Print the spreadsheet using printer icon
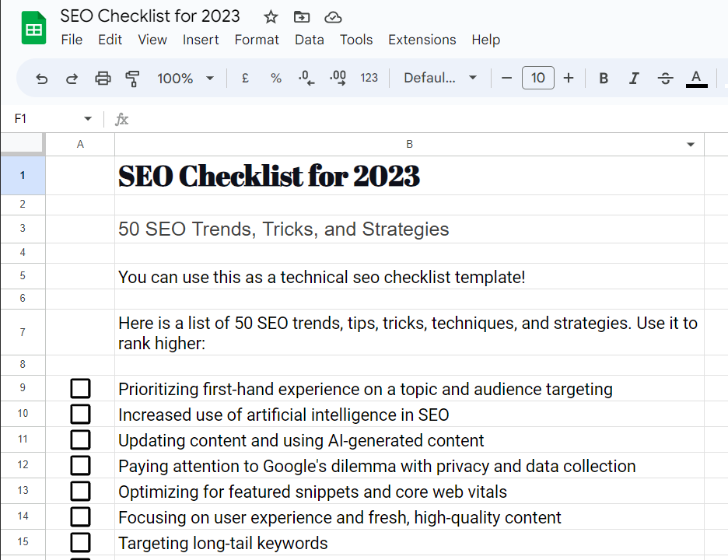 tap(103, 78)
